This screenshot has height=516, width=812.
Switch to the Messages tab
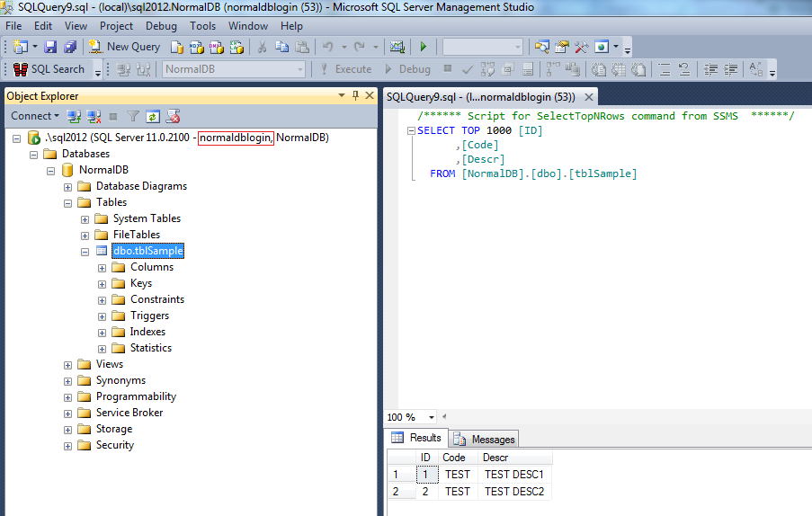click(x=484, y=440)
